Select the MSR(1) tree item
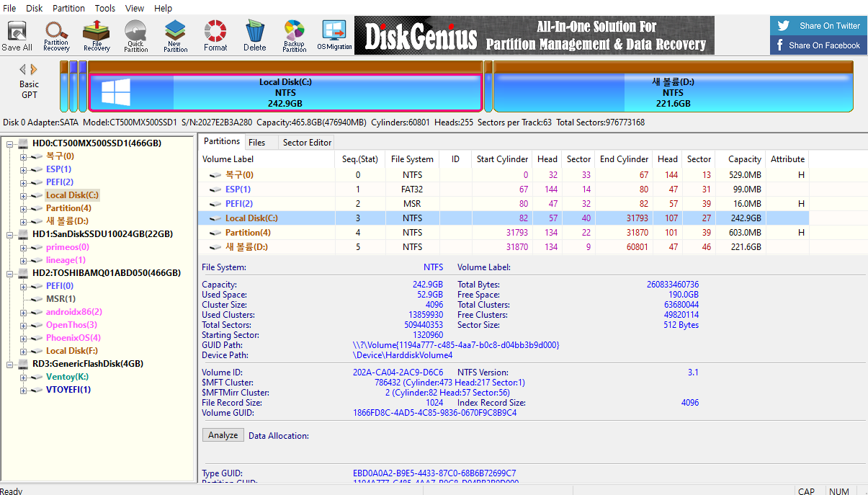 (x=61, y=299)
